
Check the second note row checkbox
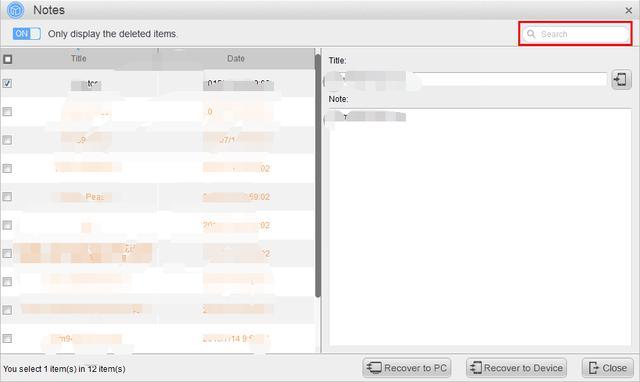point(7,111)
